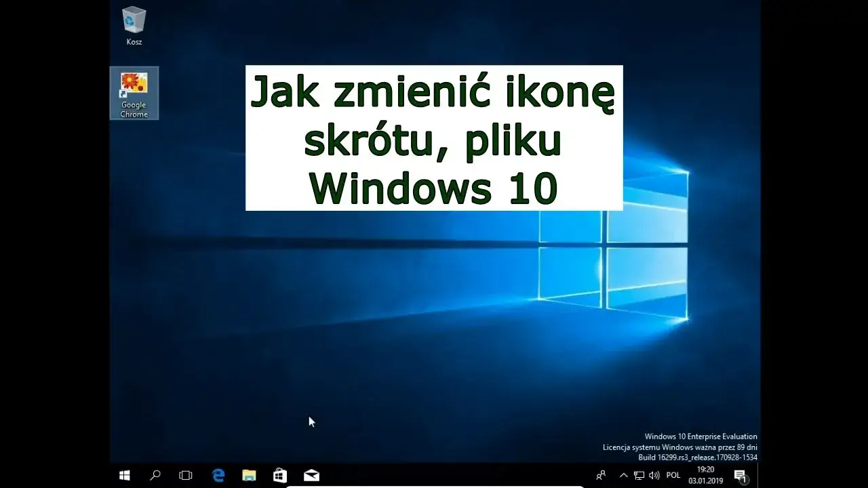Switch the POL keyboard language
Image resolution: width=868 pixels, height=488 pixels.
click(673, 475)
